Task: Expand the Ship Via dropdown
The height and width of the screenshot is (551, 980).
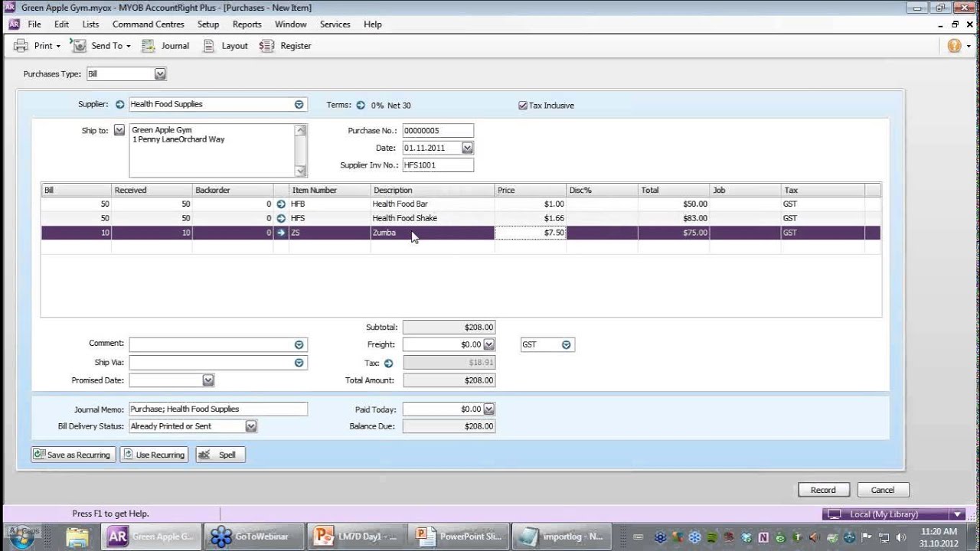Action: point(299,363)
